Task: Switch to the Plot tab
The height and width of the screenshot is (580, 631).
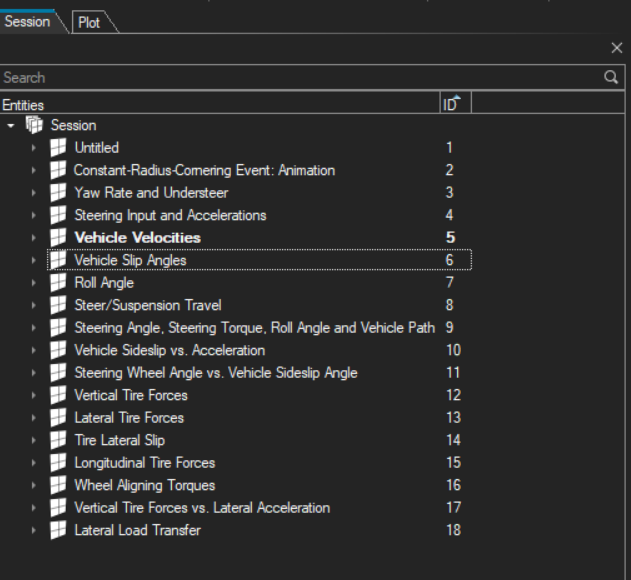Action: coord(89,22)
